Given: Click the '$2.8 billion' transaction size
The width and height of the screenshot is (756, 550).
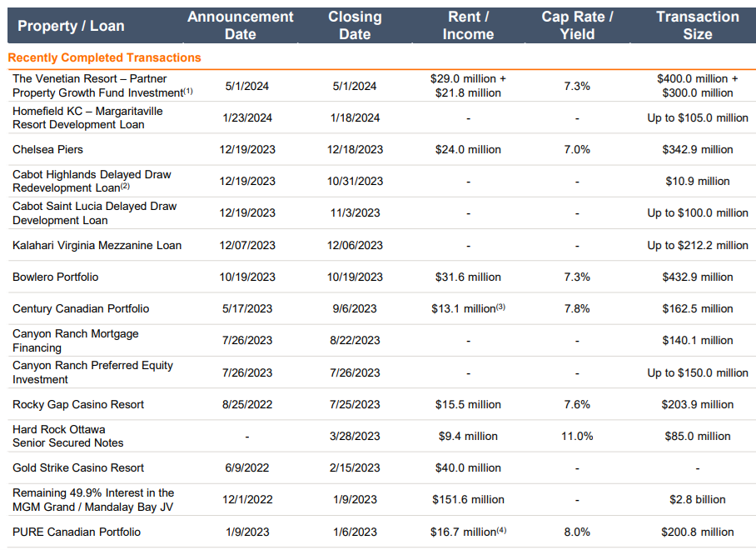Looking at the screenshot, I should [698, 500].
